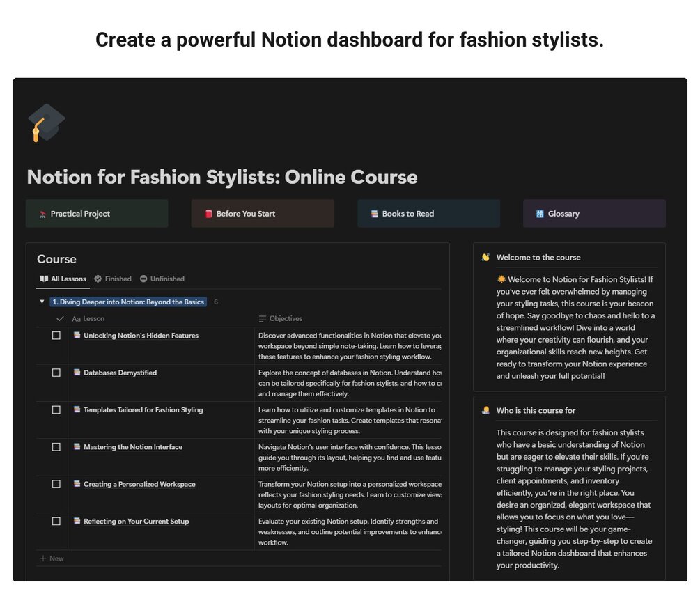The width and height of the screenshot is (700, 594).
Task: Click the group count number 6
Action: 216,302
